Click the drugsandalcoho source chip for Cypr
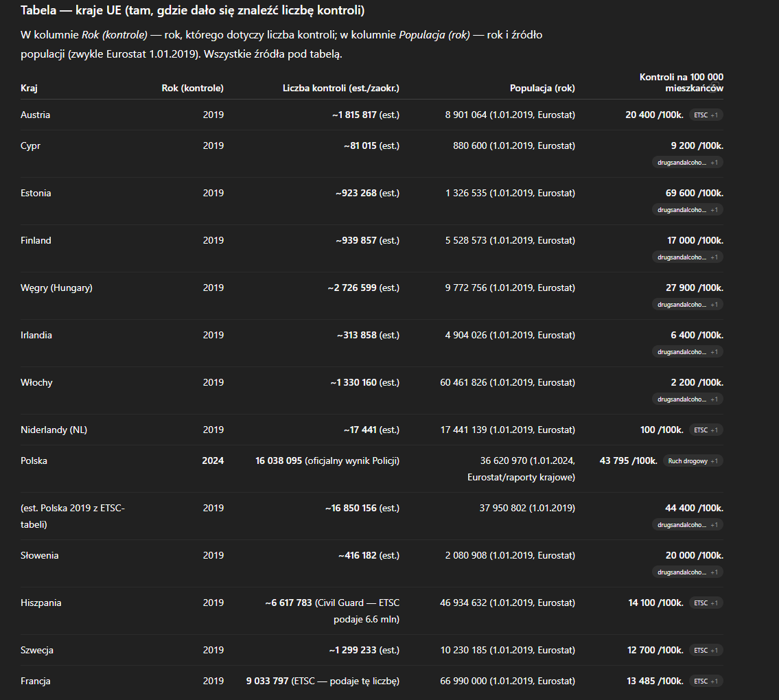The image size is (779, 700). click(687, 163)
